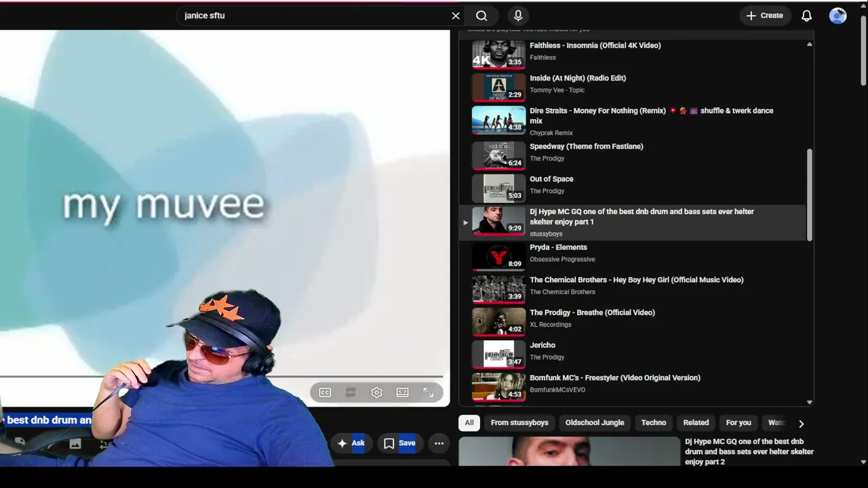Select the All filter chip
The height and width of the screenshot is (488, 868).
[469, 423]
